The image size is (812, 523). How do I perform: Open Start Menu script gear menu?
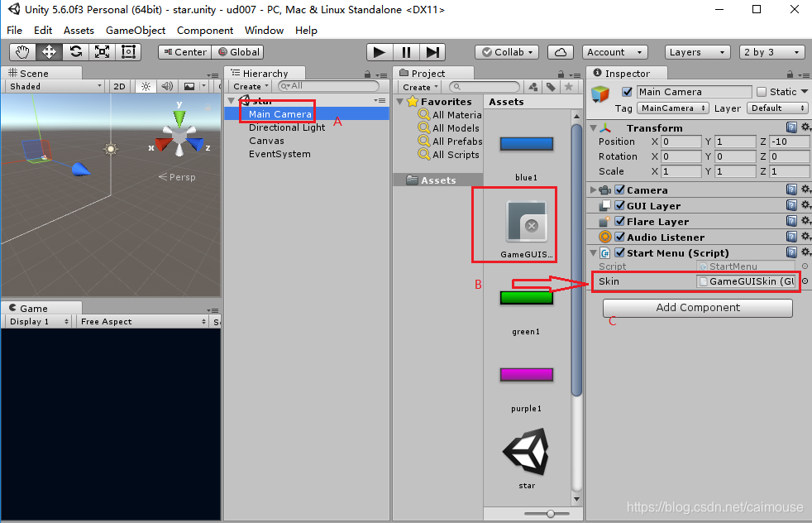pyautogui.click(x=805, y=252)
